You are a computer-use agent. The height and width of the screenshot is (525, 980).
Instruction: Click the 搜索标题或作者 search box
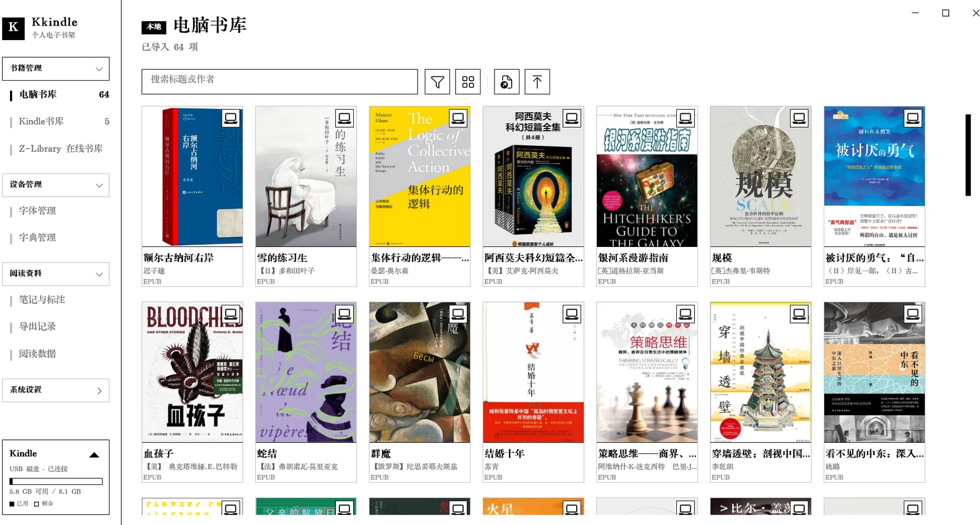[280, 82]
